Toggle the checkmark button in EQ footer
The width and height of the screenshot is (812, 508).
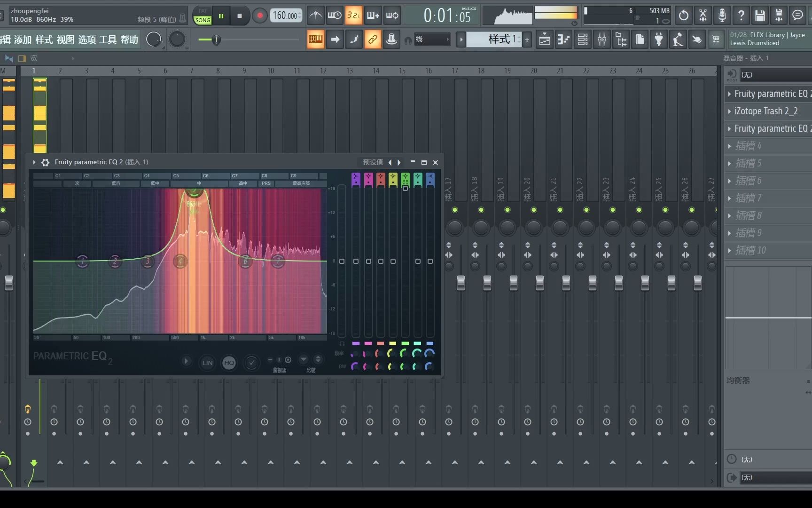pyautogui.click(x=251, y=363)
